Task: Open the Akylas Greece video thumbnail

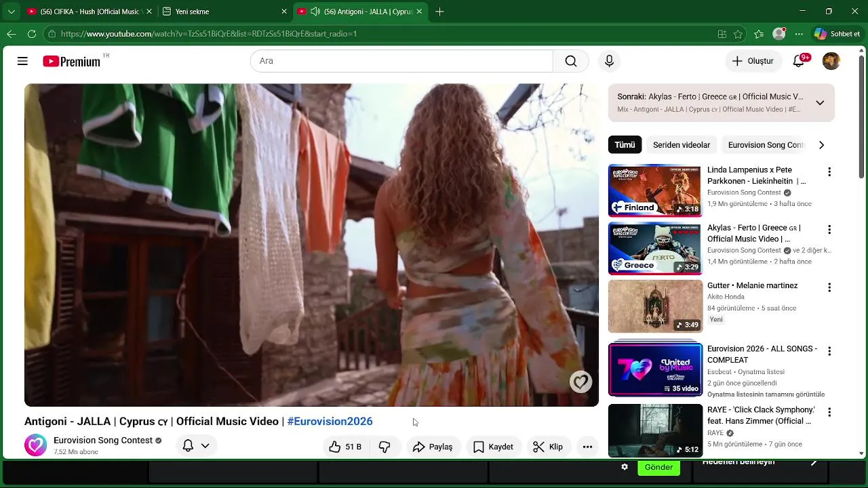Action: [x=655, y=248]
